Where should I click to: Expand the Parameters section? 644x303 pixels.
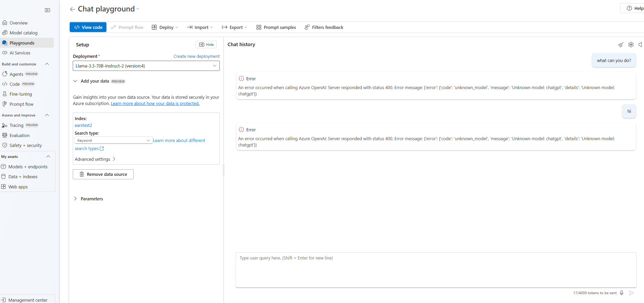75,199
